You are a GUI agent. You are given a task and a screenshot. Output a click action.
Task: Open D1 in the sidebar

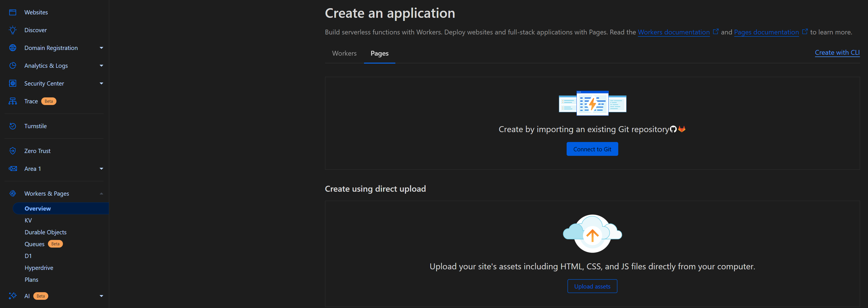[x=28, y=256]
